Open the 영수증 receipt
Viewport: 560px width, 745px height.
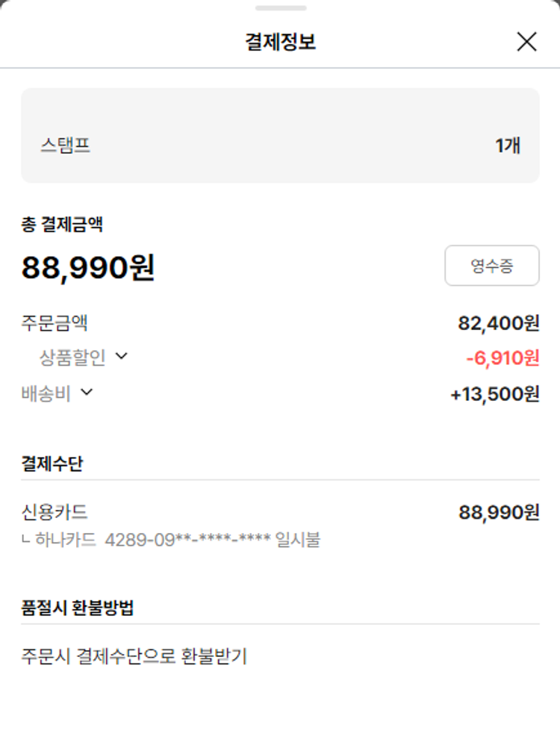491,266
